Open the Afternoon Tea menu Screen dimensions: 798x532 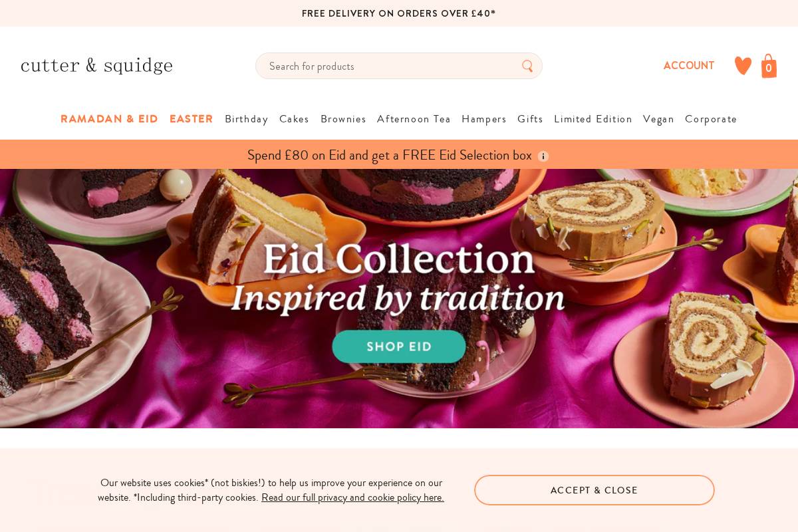[414, 119]
